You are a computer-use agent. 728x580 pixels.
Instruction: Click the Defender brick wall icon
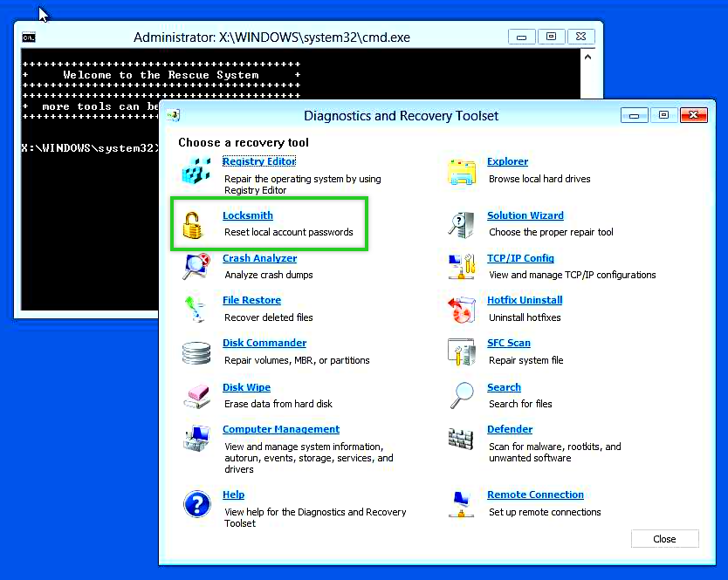point(461,438)
